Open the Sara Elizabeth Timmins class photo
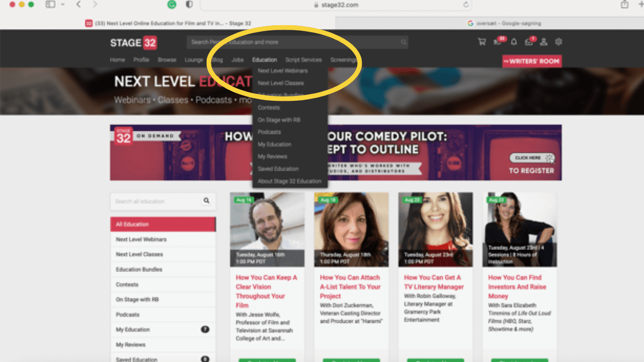The width and height of the screenshot is (644, 362). pyautogui.click(x=519, y=230)
